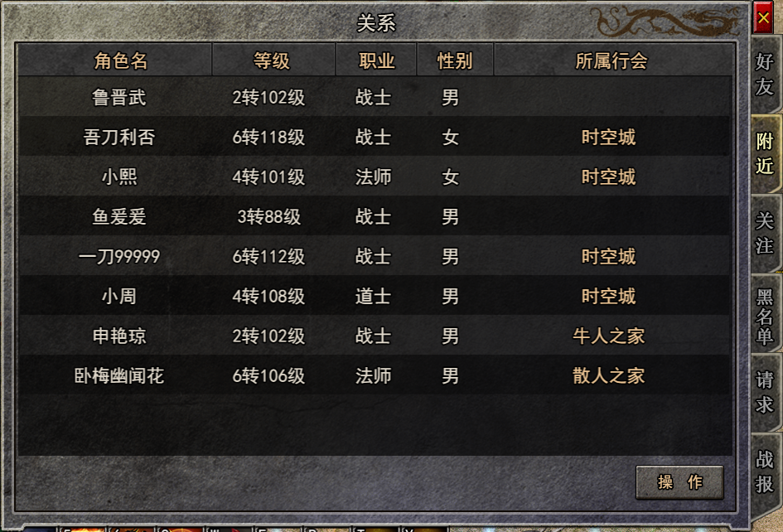The image size is (783, 532).
Task: Switch to the 好友 tab
Action: click(765, 74)
